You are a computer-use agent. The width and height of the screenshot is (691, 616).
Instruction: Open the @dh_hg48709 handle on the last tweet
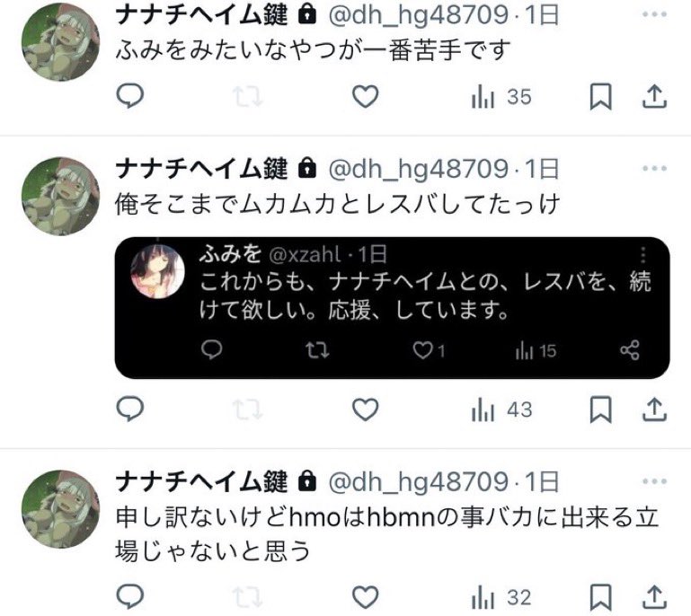click(x=419, y=481)
